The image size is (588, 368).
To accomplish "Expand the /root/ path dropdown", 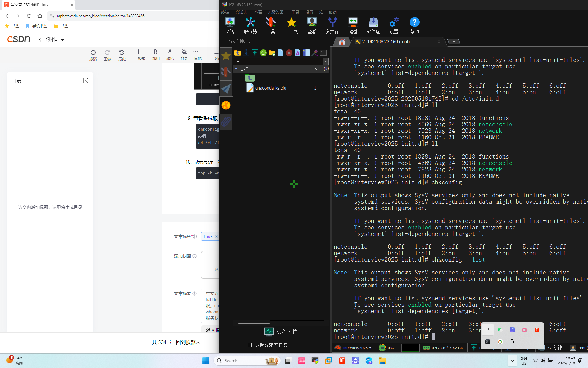I will tap(326, 62).
